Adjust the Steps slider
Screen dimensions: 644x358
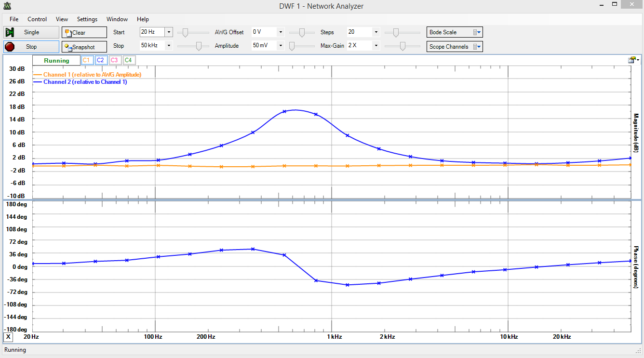pyautogui.click(x=396, y=32)
